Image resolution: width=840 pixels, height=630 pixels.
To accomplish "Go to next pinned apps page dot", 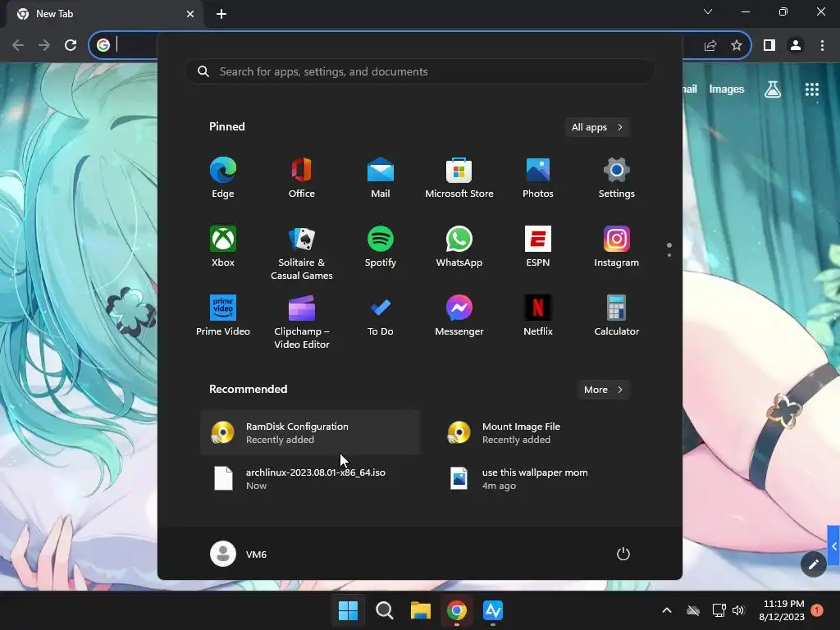I will [x=669, y=255].
